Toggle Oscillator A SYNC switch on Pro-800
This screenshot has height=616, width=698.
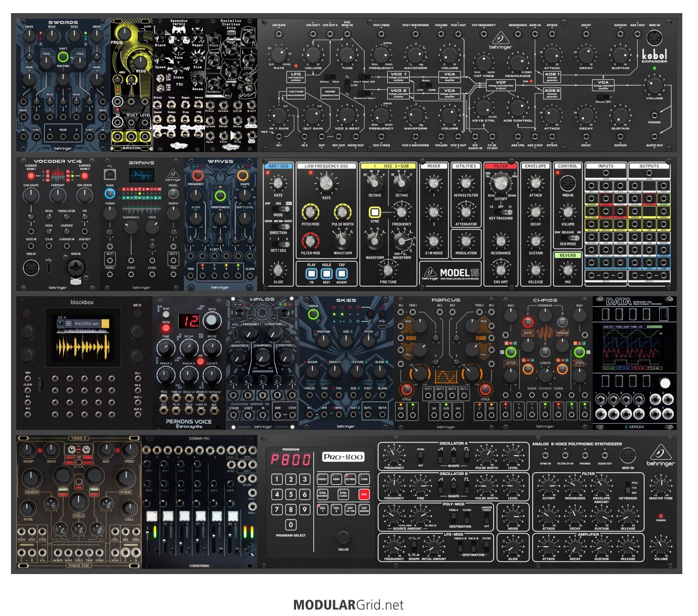tap(420, 457)
